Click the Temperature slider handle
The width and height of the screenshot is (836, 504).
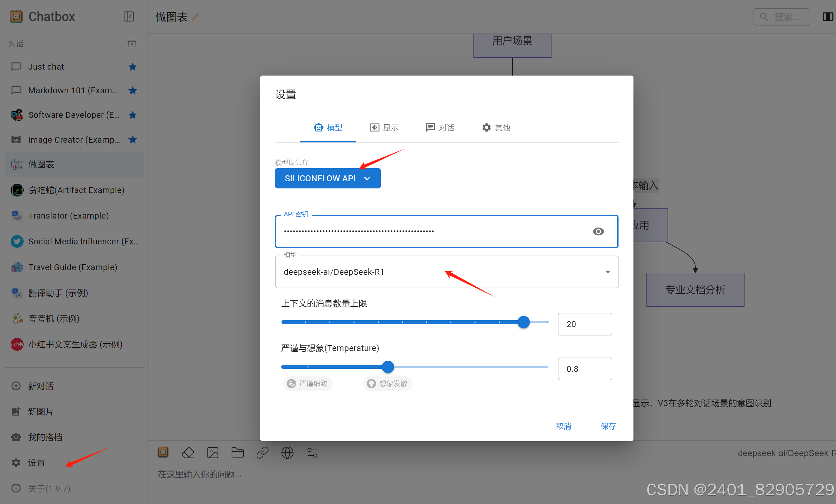tap(388, 367)
